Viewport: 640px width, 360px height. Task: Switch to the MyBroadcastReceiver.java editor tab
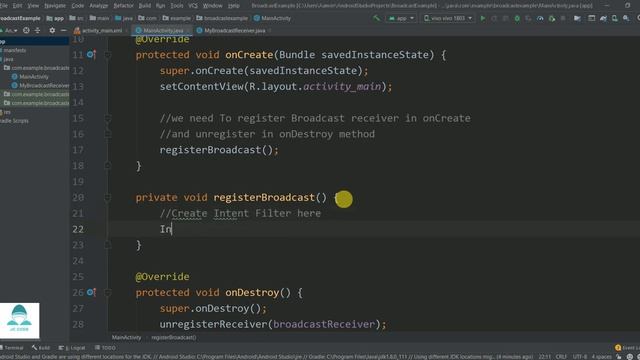point(233,31)
